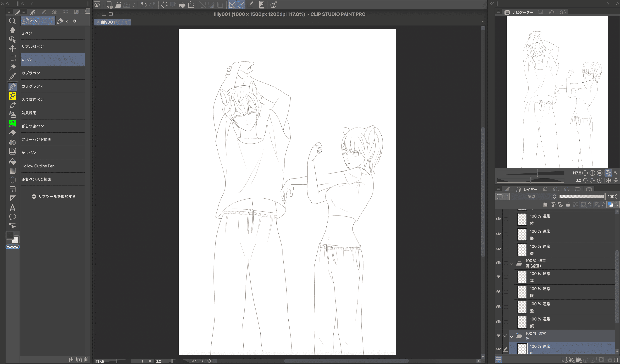Click サブツールを追加する button
This screenshot has height=364, width=620.
(54, 197)
